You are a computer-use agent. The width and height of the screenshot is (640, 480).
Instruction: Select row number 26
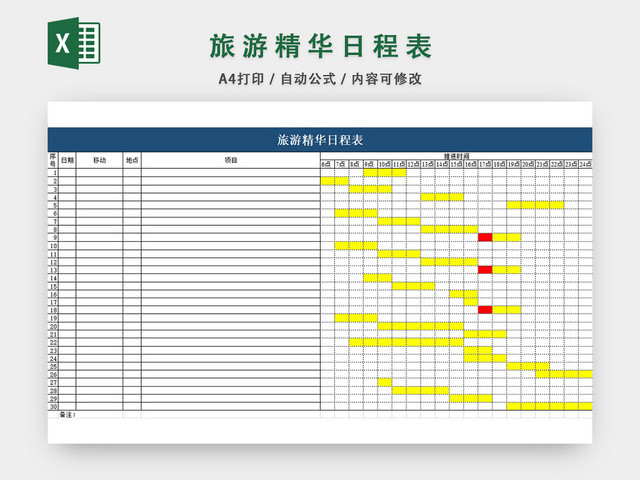[x=53, y=374]
